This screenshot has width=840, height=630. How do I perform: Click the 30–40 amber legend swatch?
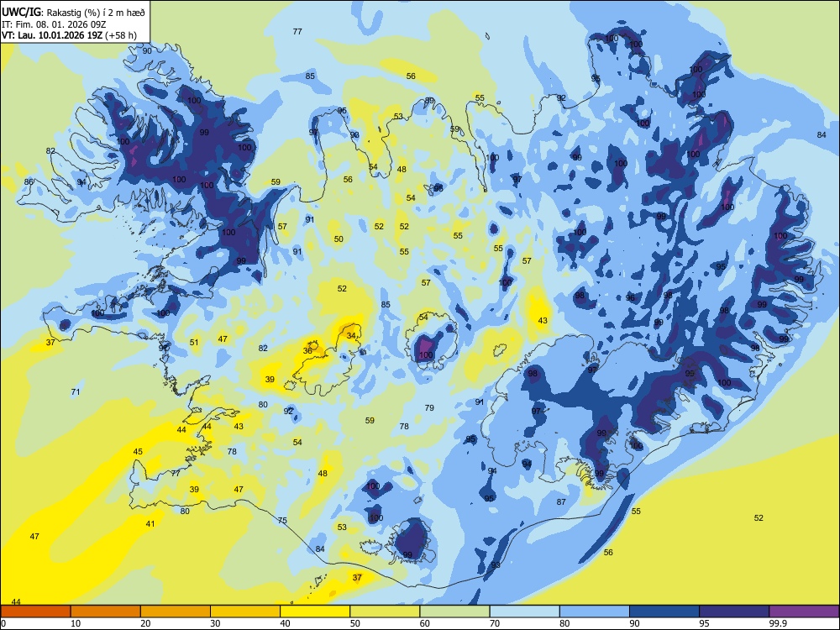click(x=245, y=612)
